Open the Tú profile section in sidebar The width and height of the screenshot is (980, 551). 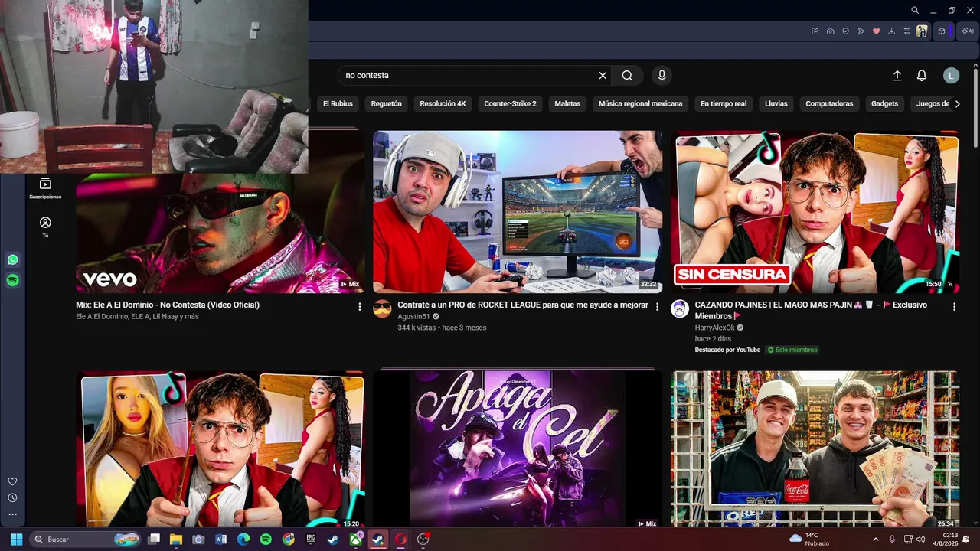(x=45, y=227)
